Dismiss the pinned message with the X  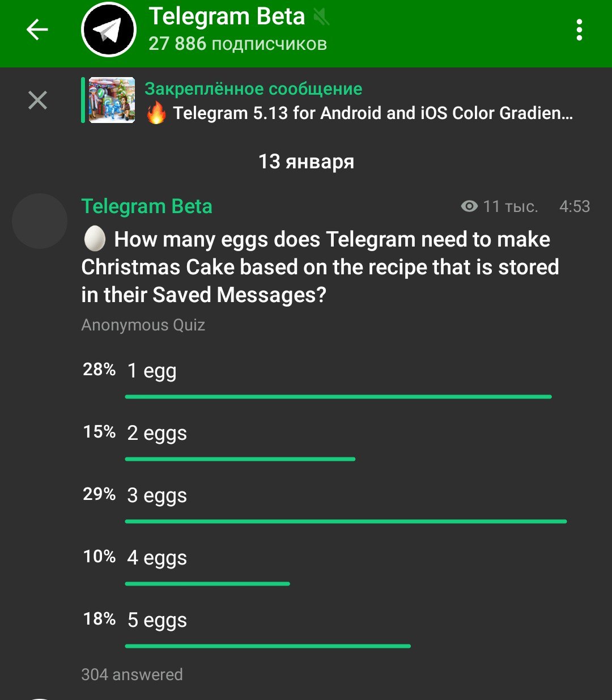click(37, 100)
